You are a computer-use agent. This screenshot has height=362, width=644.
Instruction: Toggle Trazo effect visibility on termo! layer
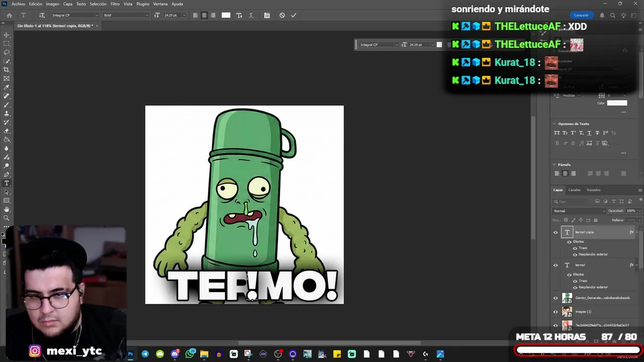575,281
